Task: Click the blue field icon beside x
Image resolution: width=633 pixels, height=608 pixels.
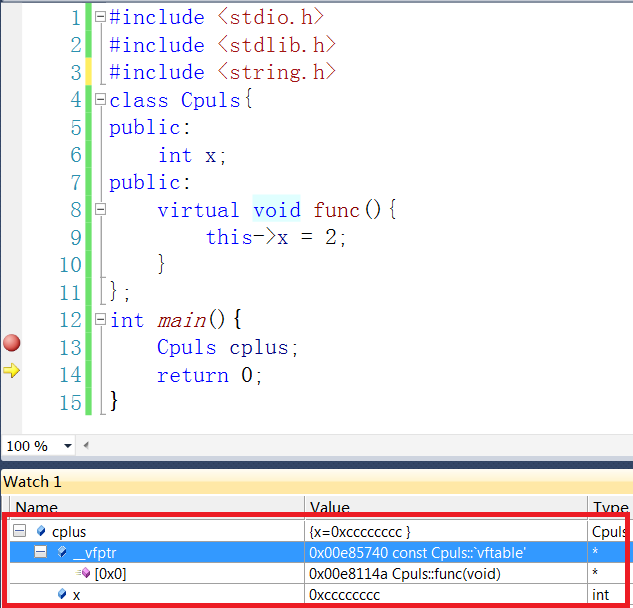Action: pyautogui.click(x=62, y=594)
